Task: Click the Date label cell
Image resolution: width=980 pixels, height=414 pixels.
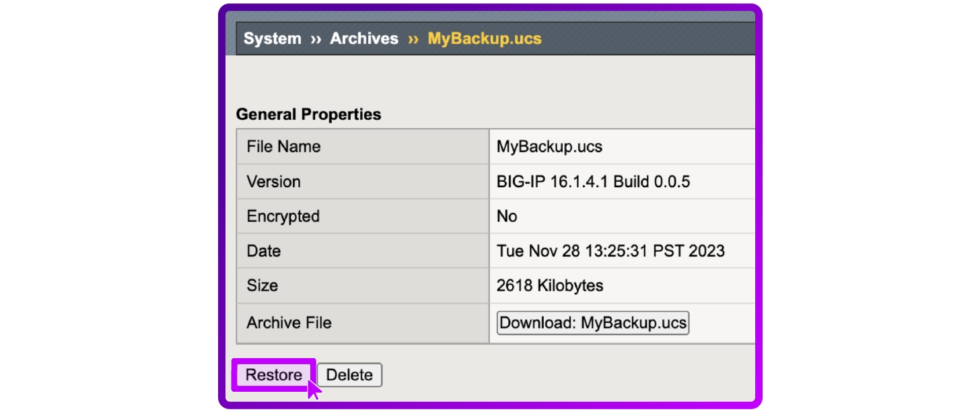Action: pos(363,251)
